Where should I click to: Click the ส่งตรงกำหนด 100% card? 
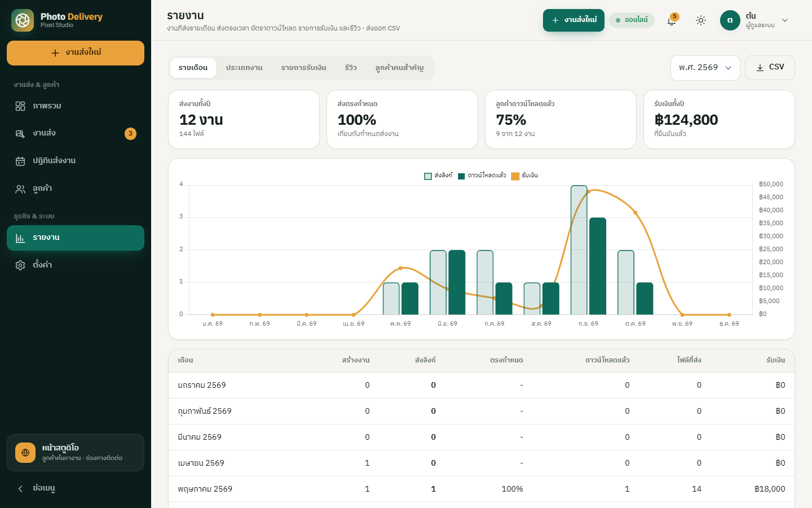(402, 120)
